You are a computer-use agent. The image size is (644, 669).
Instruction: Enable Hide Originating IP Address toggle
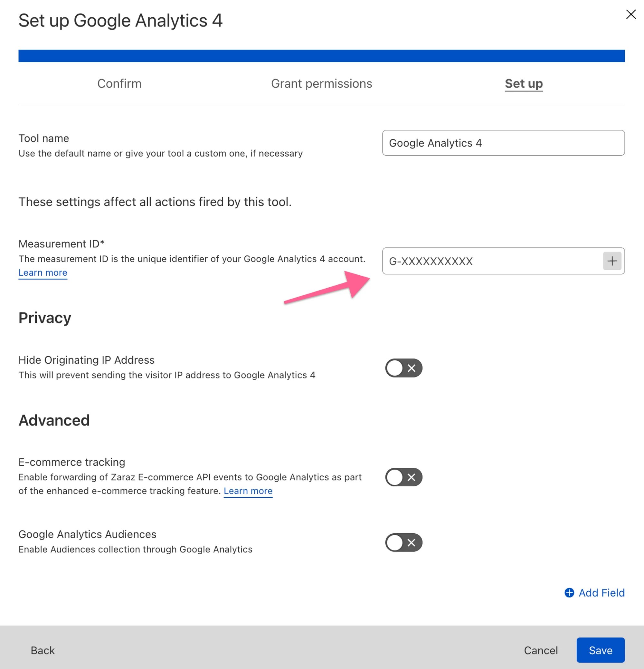[x=403, y=368]
